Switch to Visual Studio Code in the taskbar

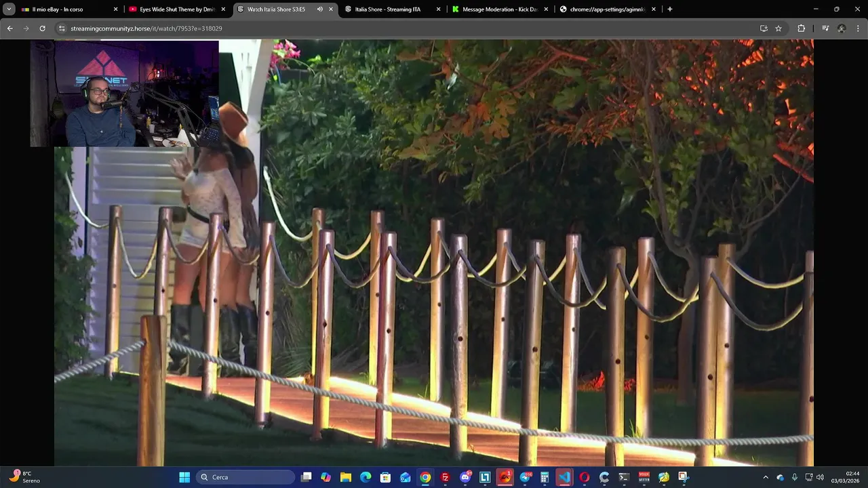[x=564, y=477]
